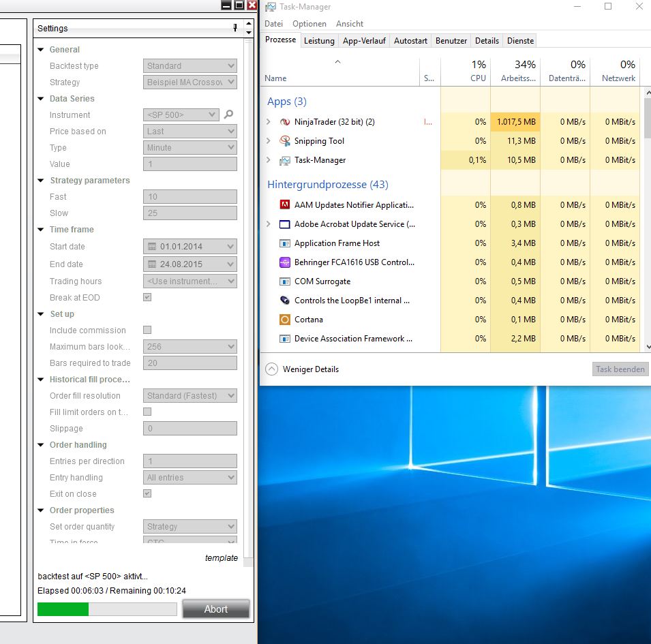
Task: Click the Cortana circle icon
Action: click(285, 320)
